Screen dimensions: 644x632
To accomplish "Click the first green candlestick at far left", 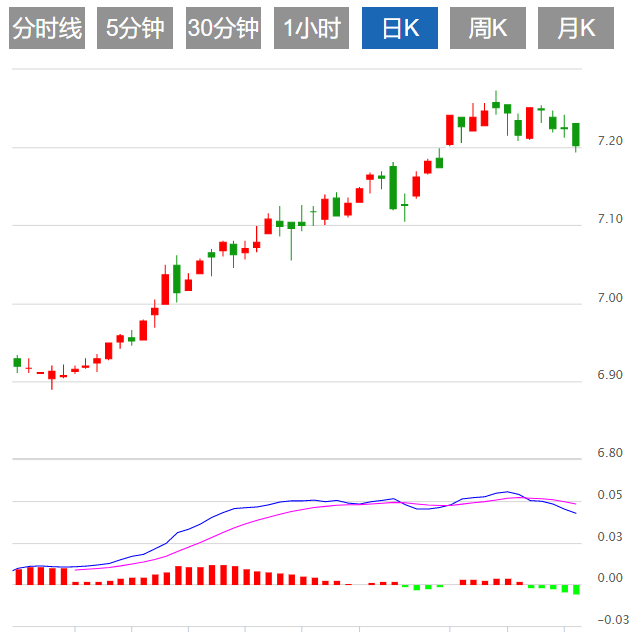I will (17, 362).
